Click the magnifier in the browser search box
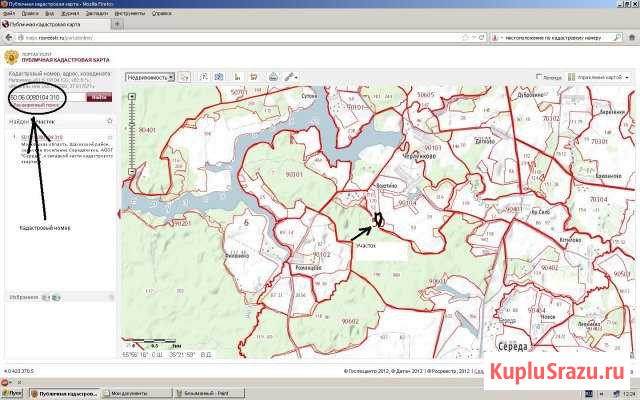640x400 pixels. click(617, 38)
